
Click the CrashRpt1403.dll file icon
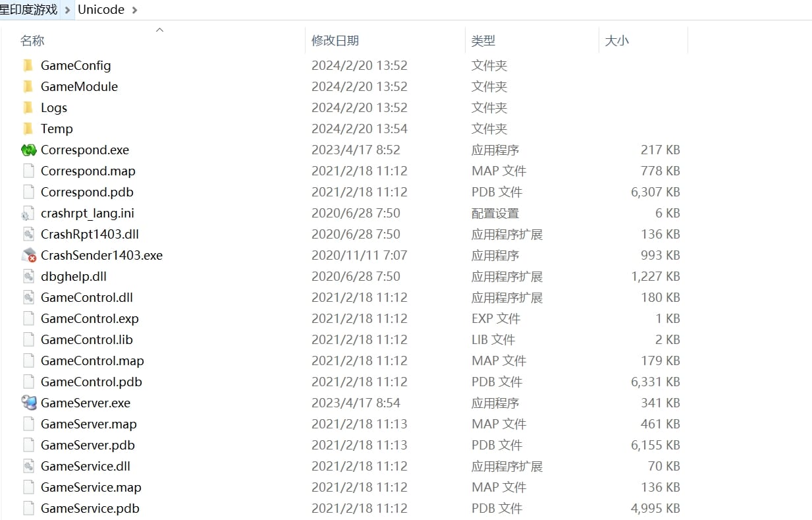pyautogui.click(x=28, y=234)
